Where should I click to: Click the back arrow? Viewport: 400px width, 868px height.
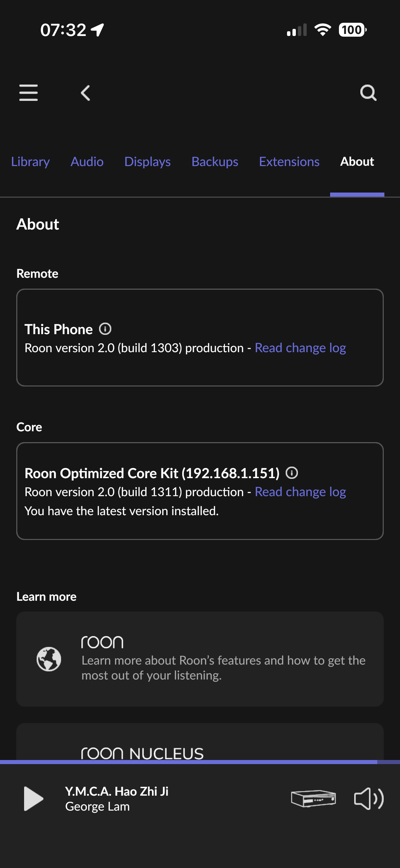point(85,93)
